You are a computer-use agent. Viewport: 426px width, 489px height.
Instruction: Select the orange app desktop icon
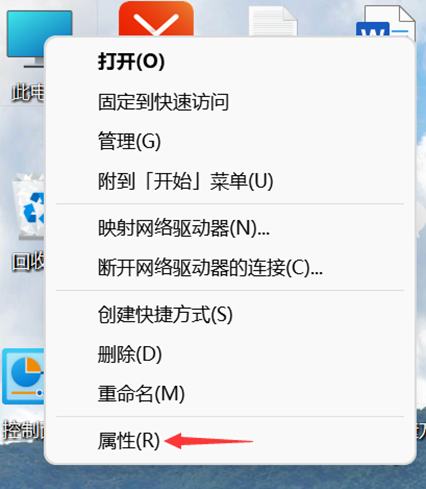click(x=156, y=18)
